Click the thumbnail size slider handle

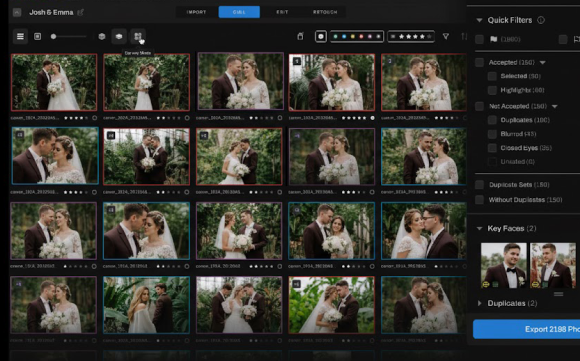[54, 36]
